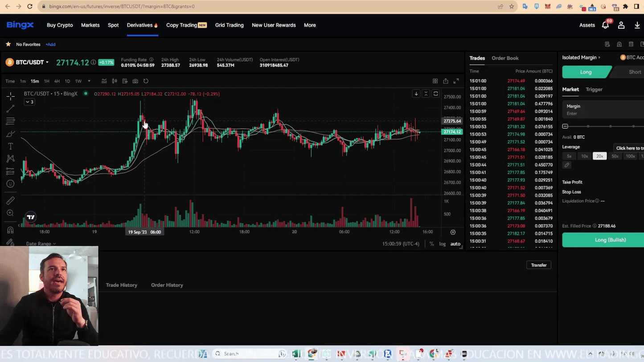Click the download app icon
The height and width of the screenshot is (362, 644).
tap(637, 25)
